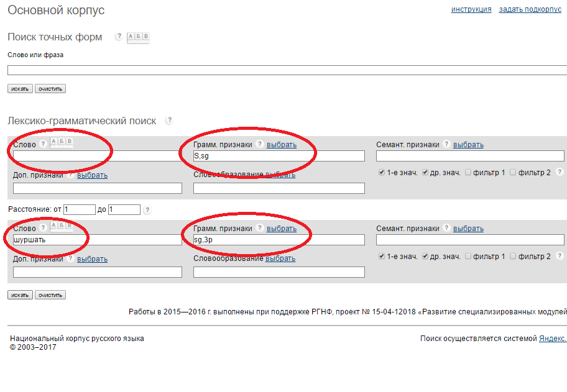The image size is (567, 392).
Task: Click help icon beside 'Лексико-грамматический поиск' heading
Action: (x=169, y=120)
